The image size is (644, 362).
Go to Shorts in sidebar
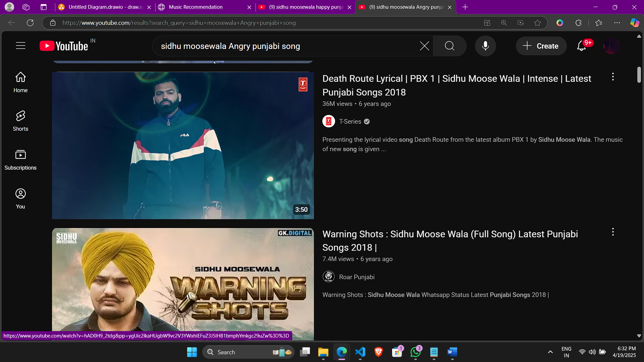click(20, 121)
